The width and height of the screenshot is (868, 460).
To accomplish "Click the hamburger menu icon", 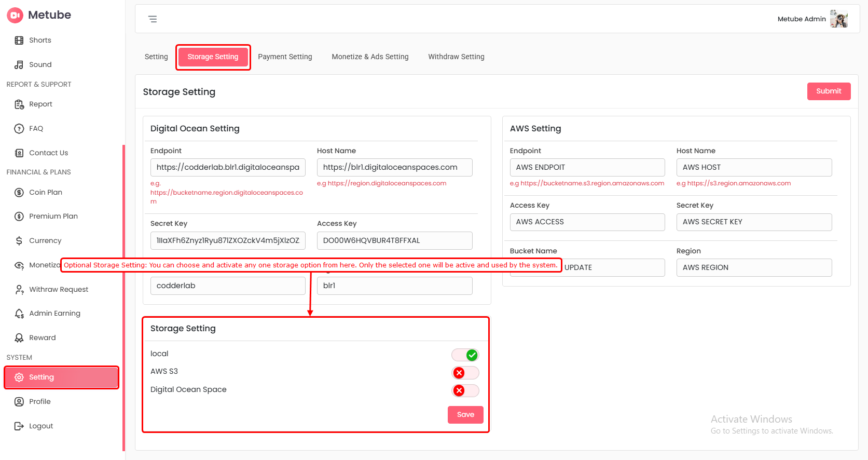I will pyautogui.click(x=153, y=19).
